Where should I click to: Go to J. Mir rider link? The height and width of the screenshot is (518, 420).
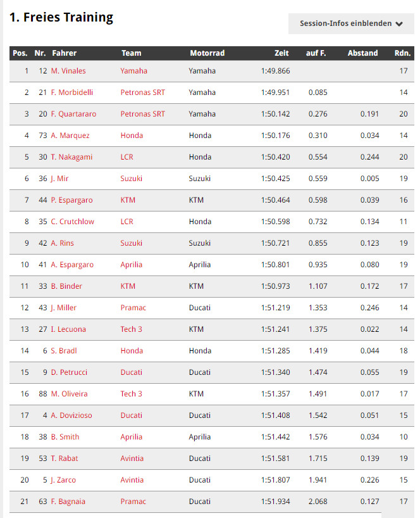click(x=59, y=179)
